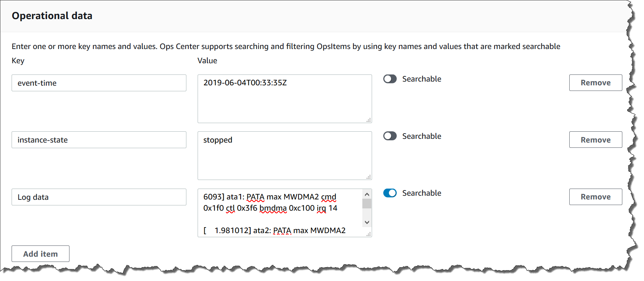
Task: Select the Log data key field
Action: coord(99,197)
